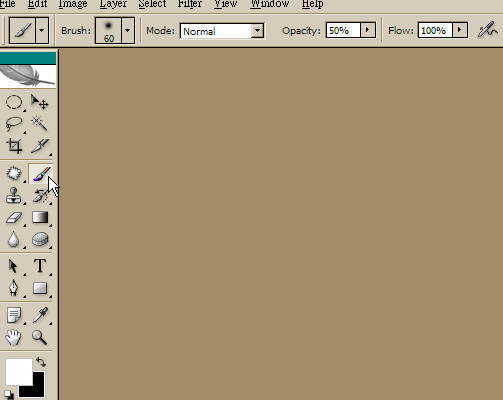Image resolution: width=503 pixels, height=400 pixels.
Task: Click the Flow field showing 100%
Action: pyautogui.click(x=435, y=30)
